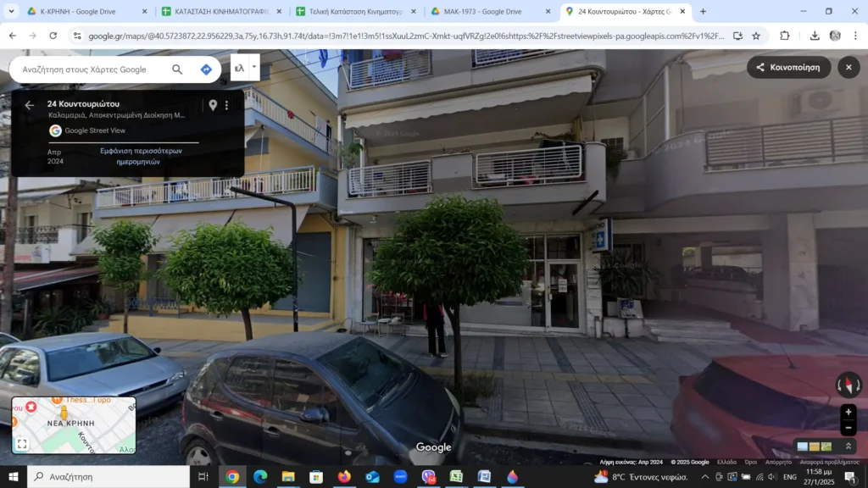
Task: Click Εμφάνιση περισσότερων ημερομηνιών link
Action: (x=141, y=156)
